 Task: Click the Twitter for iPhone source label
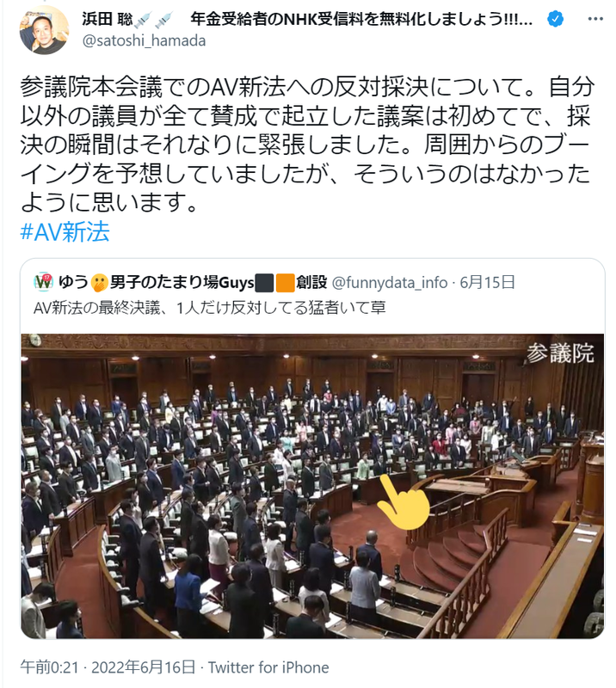tap(268, 667)
